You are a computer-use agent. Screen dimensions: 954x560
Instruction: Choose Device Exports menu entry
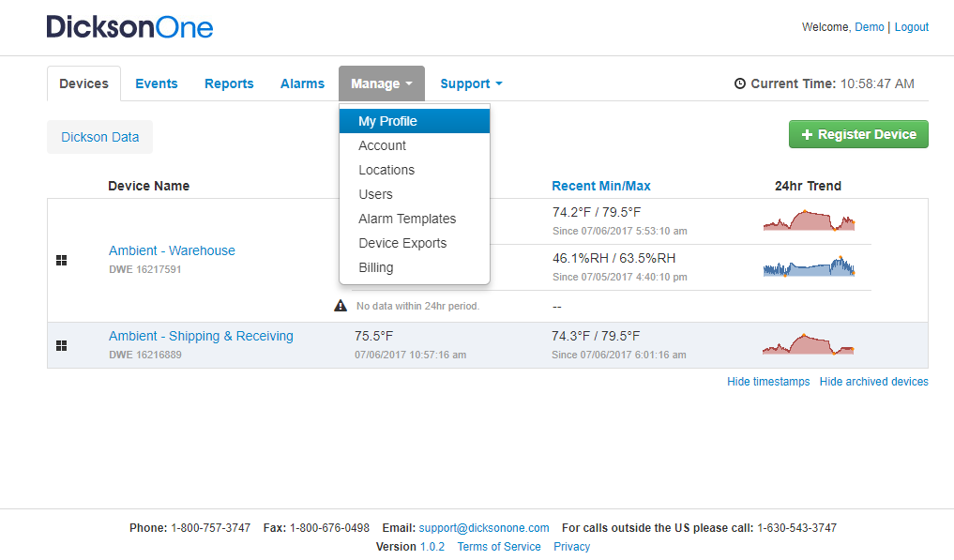click(415, 243)
